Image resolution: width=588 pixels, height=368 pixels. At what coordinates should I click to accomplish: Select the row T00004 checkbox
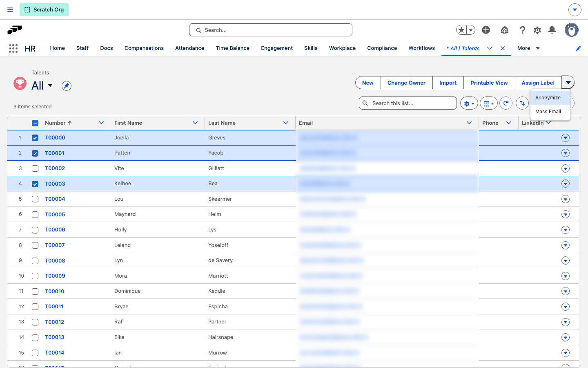[35, 199]
